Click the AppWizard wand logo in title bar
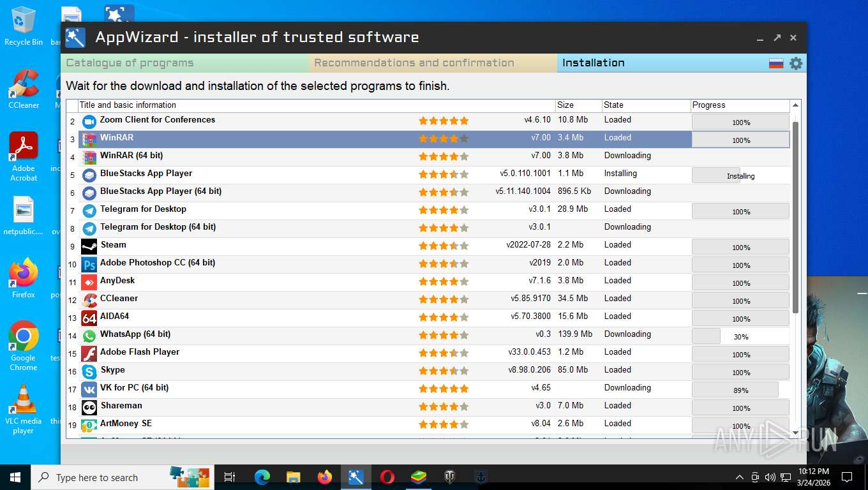The image size is (868, 490). click(75, 38)
